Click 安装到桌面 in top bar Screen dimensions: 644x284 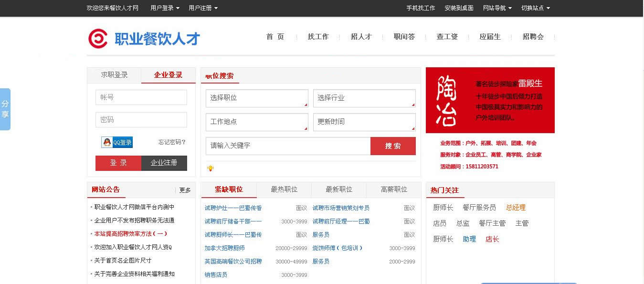point(459,8)
